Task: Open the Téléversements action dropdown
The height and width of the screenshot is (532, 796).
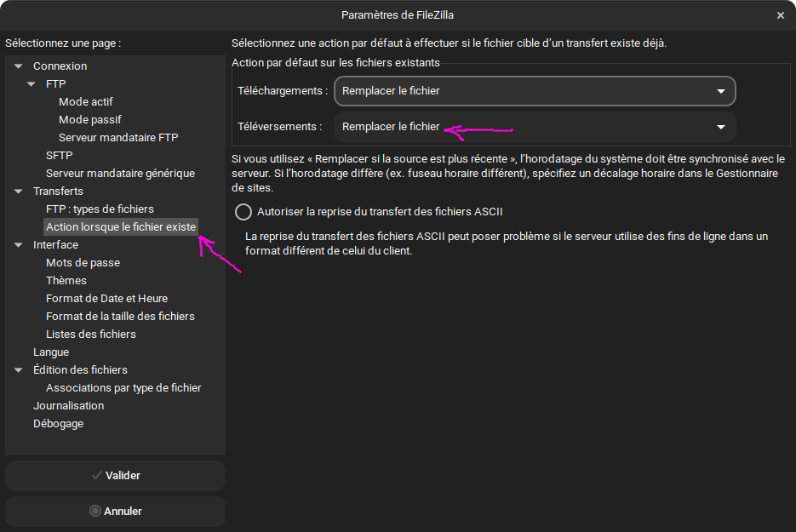Action: pyautogui.click(x=534, y=127)
